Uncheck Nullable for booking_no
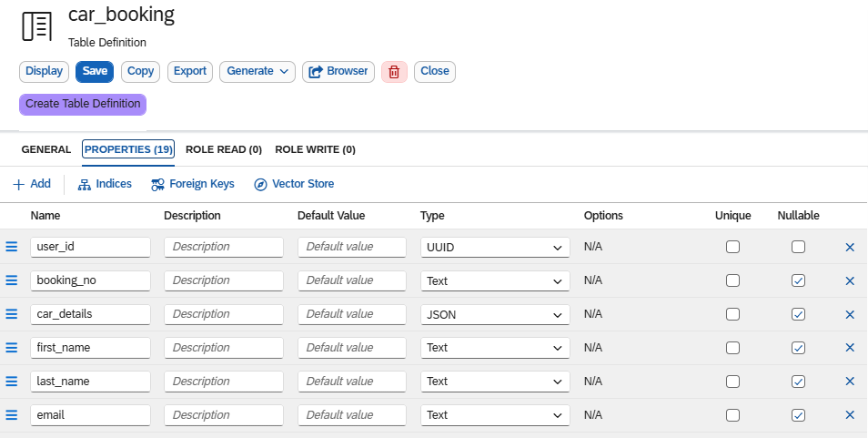Image resolution: width=868 pixels, height=438 pixels. coord(798,280)
